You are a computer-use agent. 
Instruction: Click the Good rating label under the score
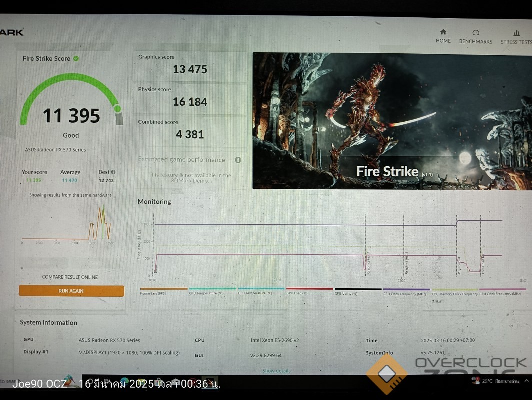[71, 135]
